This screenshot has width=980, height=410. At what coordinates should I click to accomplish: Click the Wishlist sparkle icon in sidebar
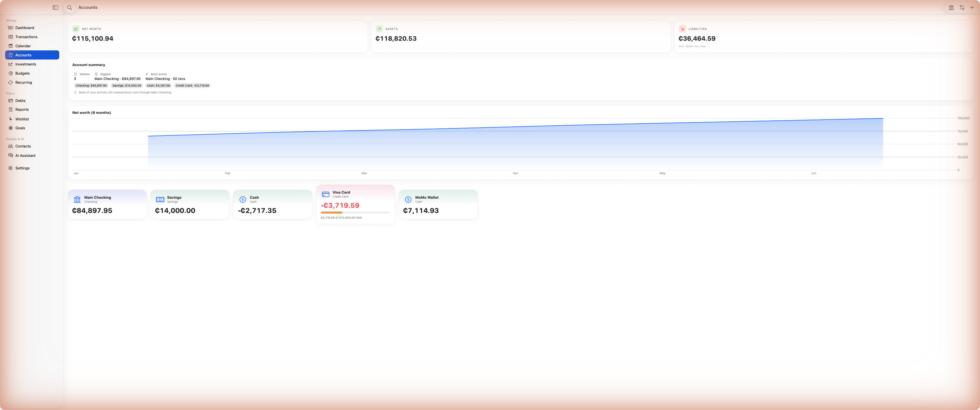pos(11,119)
